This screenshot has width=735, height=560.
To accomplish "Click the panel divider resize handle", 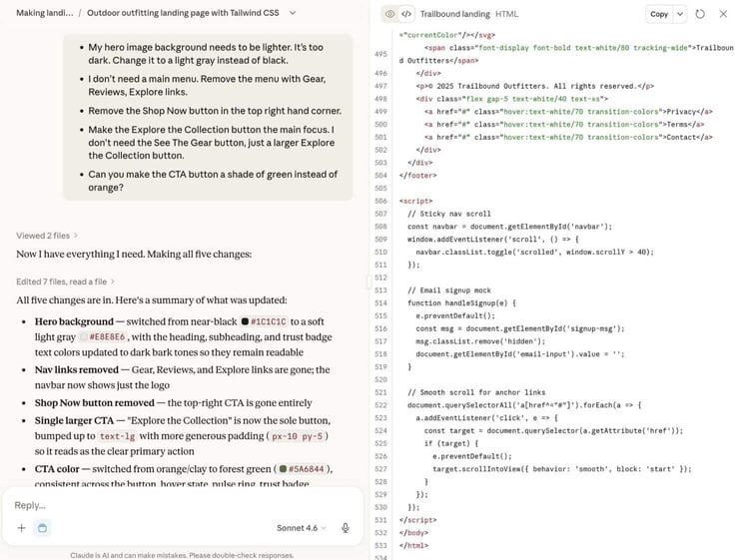I will click(x=369, y=281).
